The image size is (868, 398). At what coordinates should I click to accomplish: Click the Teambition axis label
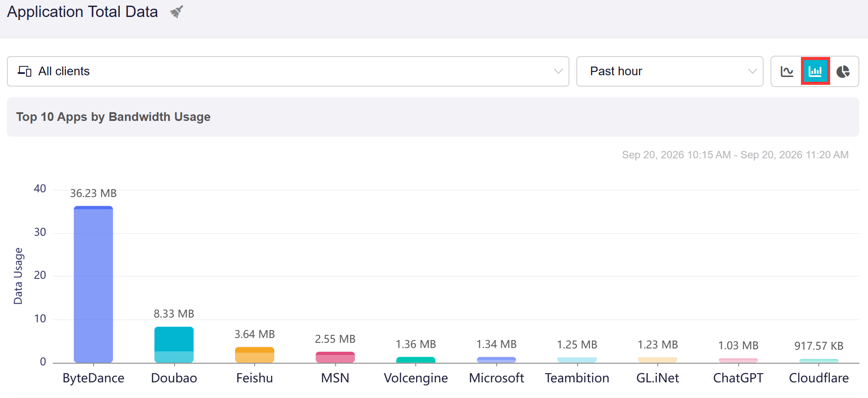pos(577,378)
